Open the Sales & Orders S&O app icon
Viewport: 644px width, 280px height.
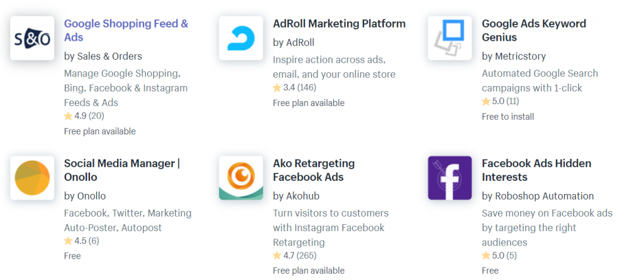pos(32,38)
